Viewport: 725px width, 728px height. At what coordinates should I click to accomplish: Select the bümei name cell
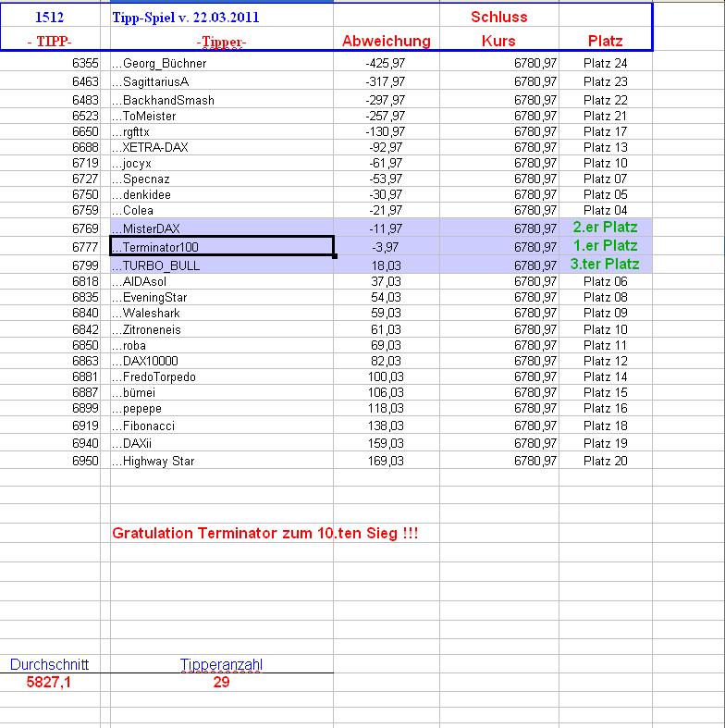pyautogui.click(x=221, y=393)
